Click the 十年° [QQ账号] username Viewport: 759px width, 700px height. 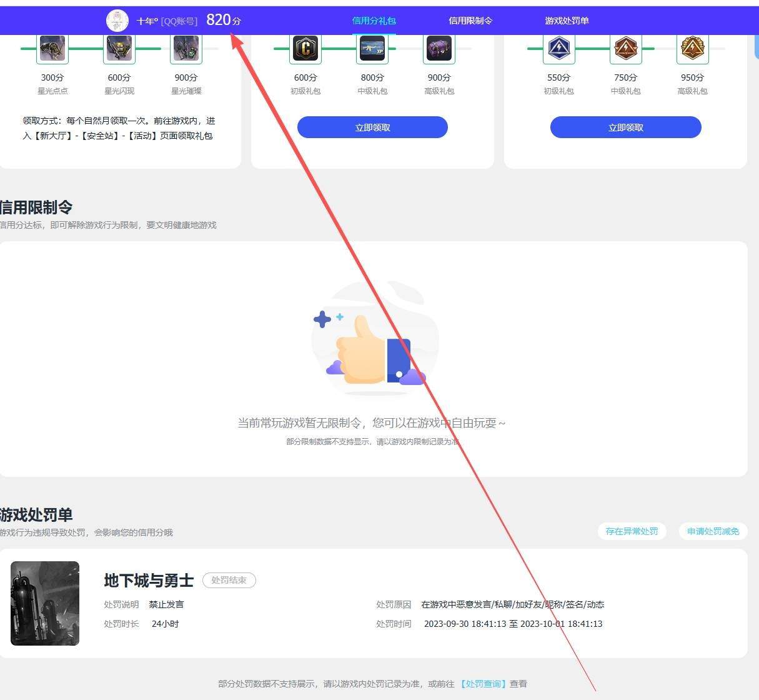click(167, 21)
